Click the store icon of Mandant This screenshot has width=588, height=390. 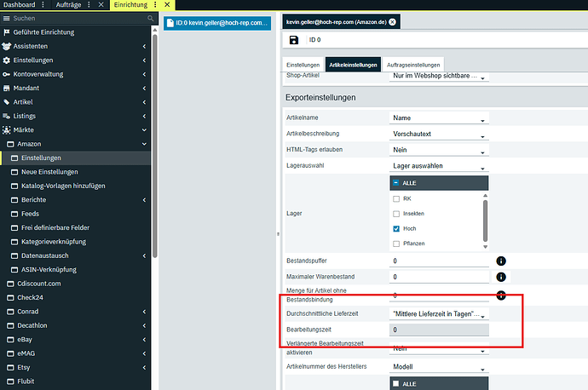(6, 88)
